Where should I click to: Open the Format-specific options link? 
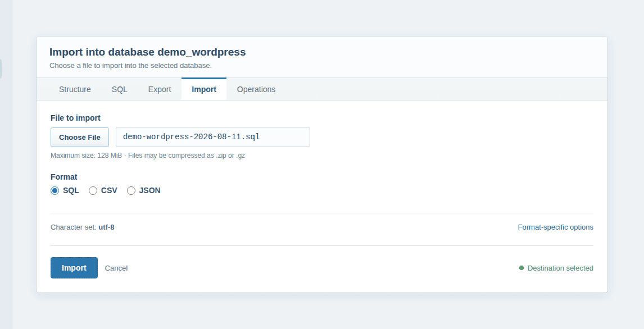pyautogui.click(x=555, y=227)
